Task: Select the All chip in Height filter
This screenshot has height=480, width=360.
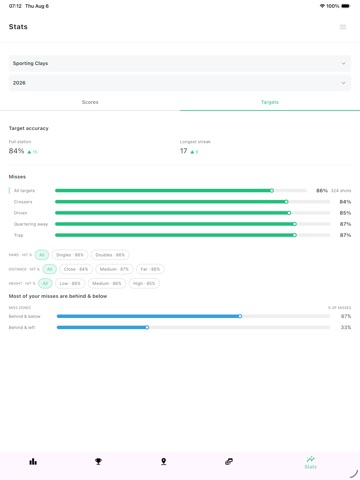Action: point(45,284)
